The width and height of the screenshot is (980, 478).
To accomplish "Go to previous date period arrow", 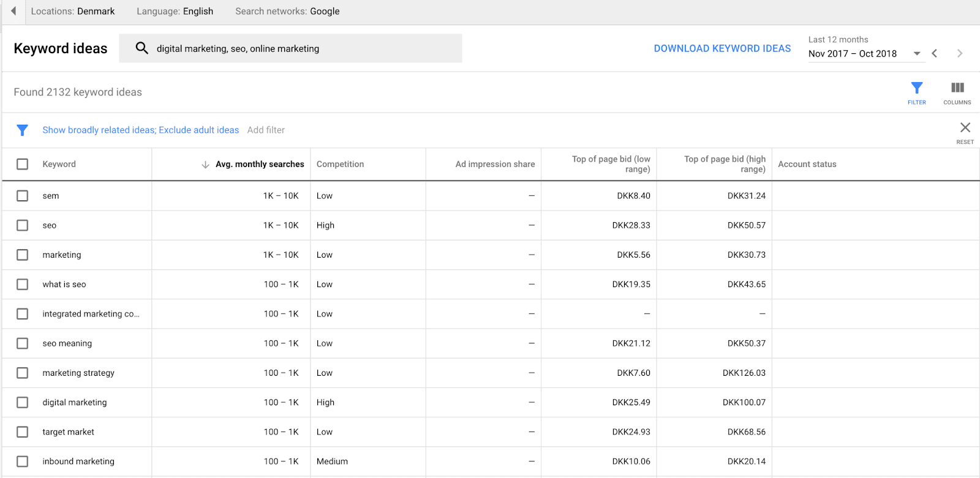I will pos(935,54).
